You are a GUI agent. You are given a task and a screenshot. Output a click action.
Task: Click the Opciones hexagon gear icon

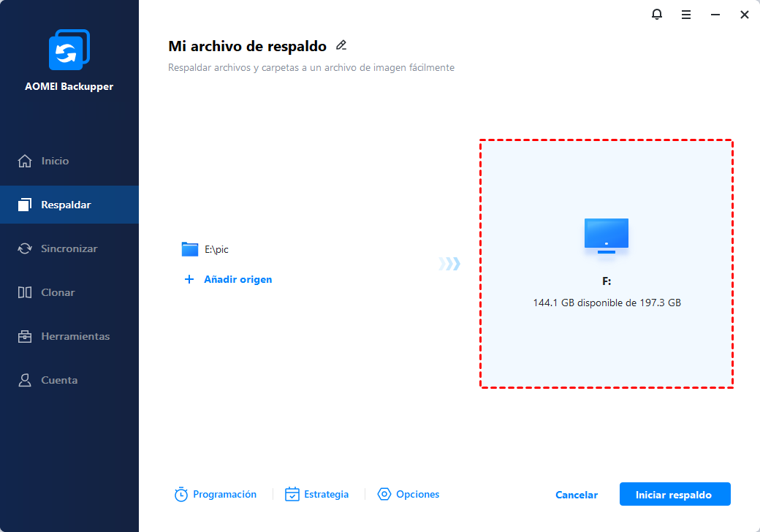(384, 495)
